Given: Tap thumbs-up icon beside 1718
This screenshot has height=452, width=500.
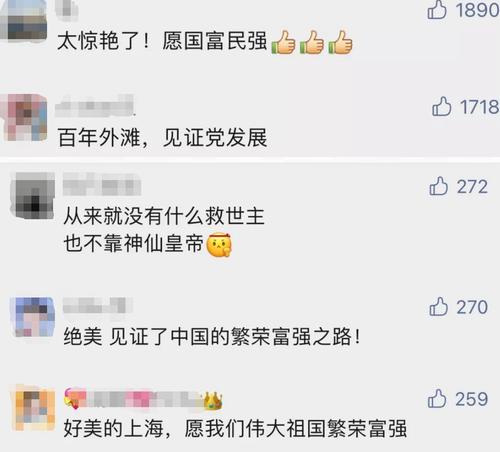Looking at the screenshot, I should point(442,106).
